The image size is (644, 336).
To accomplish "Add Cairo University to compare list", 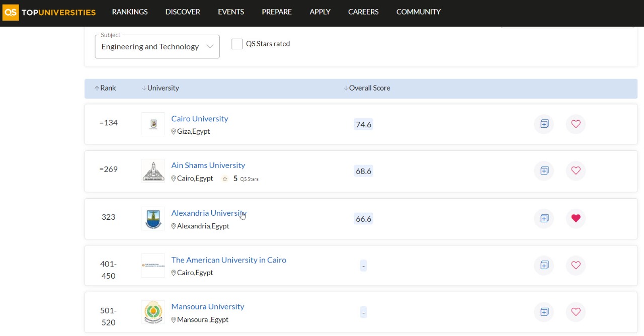I will click(544, 124).
